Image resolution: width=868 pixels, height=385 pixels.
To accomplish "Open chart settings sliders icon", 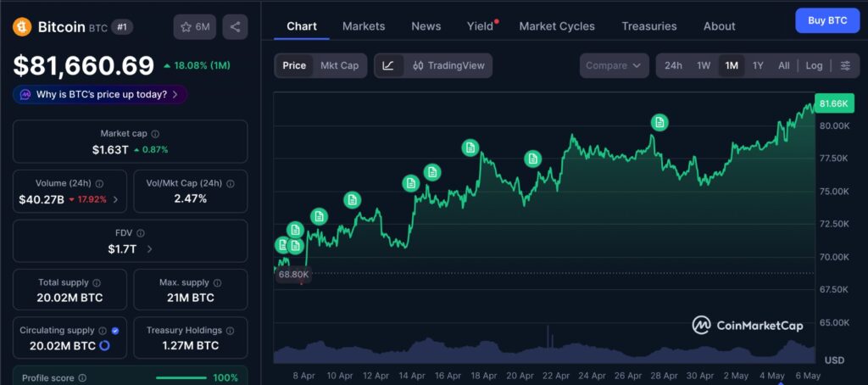I will 845,65.
